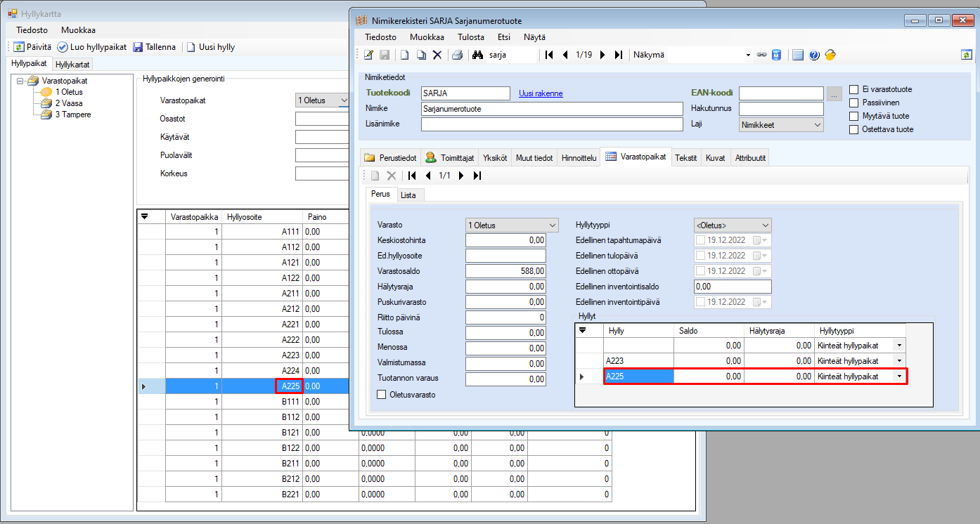Click the Päivitä refresh icon
The width and height of the screenshot is (980, 524).
19,47
